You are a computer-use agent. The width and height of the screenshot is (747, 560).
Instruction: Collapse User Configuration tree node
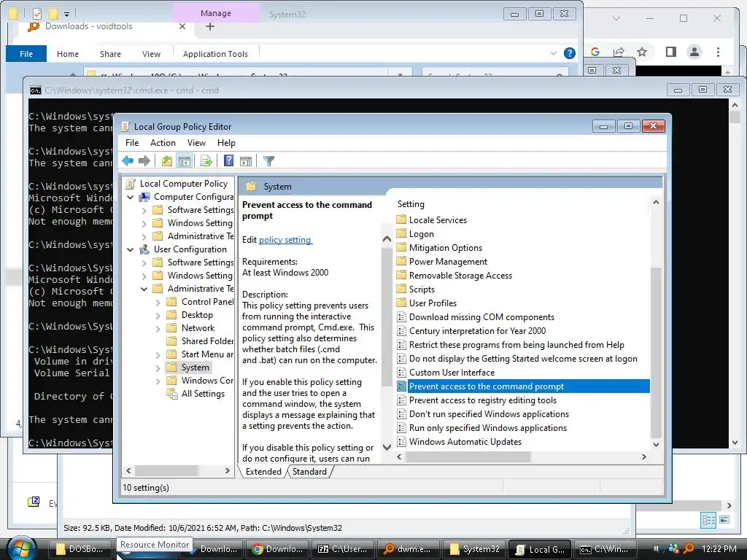coord(130,249)
